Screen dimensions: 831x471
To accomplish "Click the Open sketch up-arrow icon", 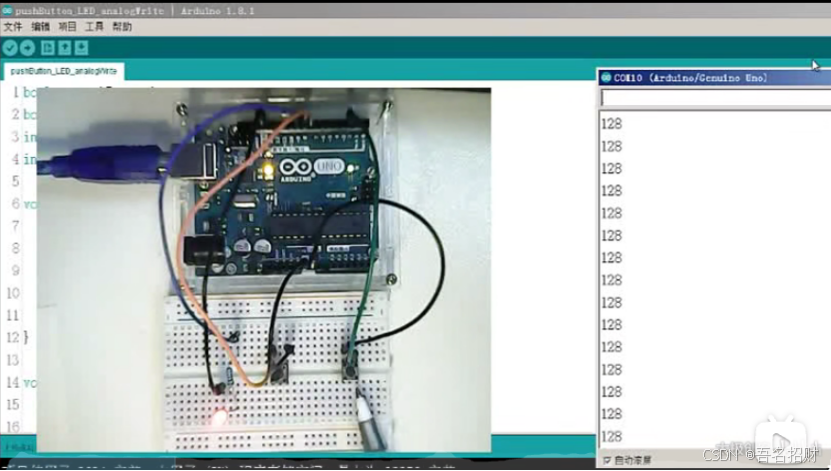I will (64, 48).
